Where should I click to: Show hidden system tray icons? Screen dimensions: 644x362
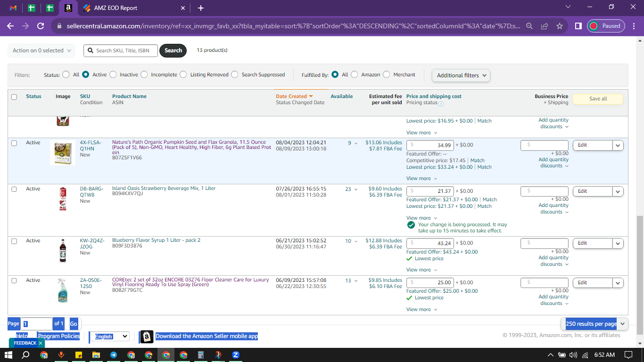click(x=550, y=355)
